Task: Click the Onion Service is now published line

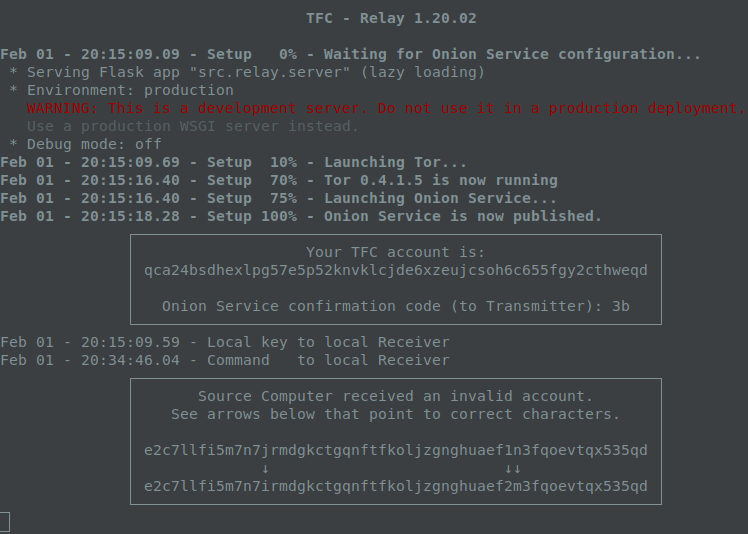Action: 301,217
